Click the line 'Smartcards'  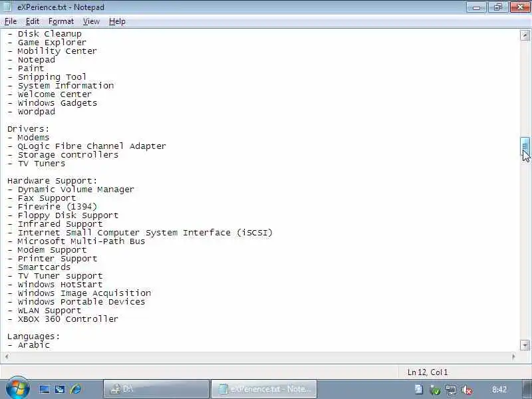tap(39, 267)
